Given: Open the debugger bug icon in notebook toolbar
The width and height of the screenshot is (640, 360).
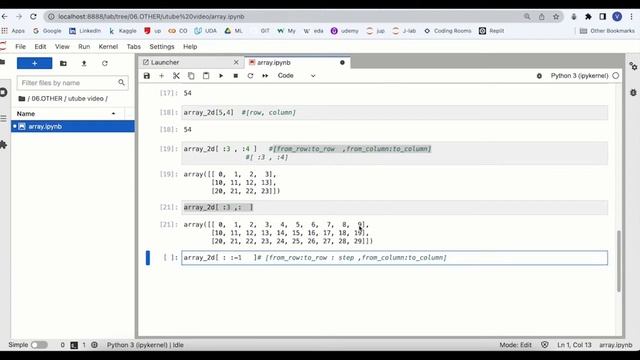Looking at the screenshot, I should pos(539,76).
